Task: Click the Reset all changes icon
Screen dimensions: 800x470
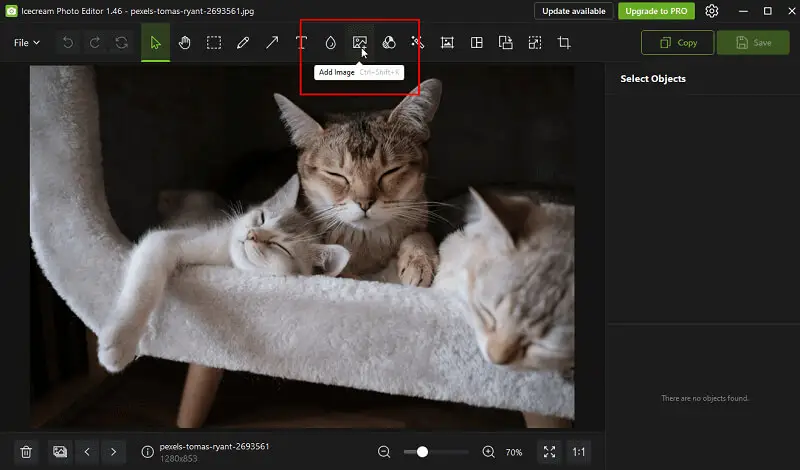Action: coord(121,43)
